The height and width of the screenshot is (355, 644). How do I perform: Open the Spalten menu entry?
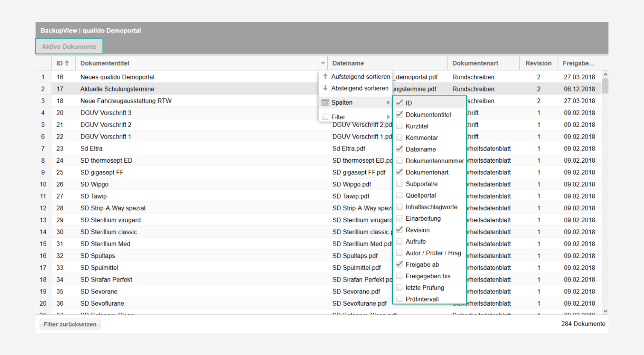click(356, 103)
